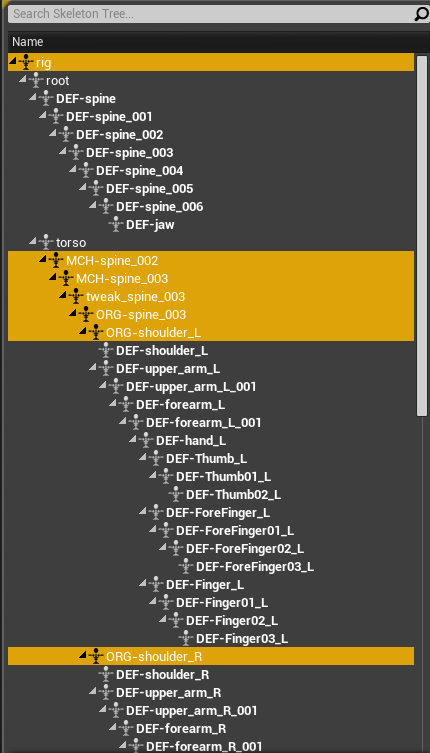Collapse the ORG-shoulder_L branch
The width and height of the screenshot is (430, 753).
click(83, 331)
